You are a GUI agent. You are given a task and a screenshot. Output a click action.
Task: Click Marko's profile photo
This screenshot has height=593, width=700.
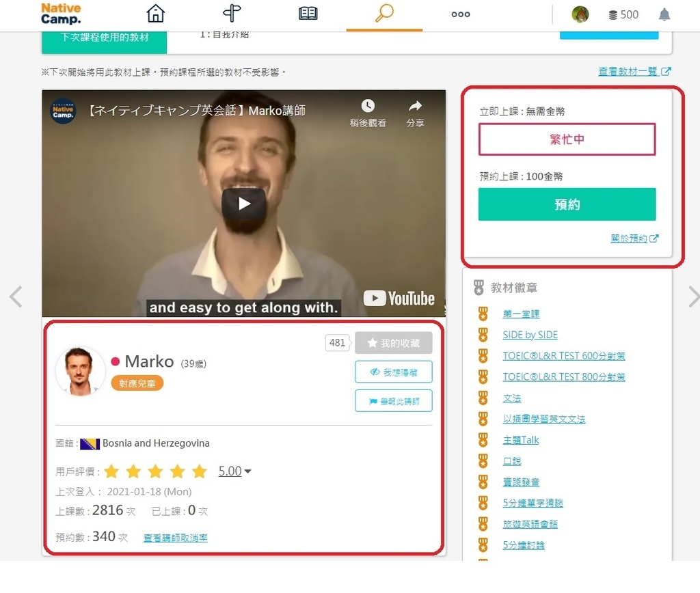click(80, 371)
